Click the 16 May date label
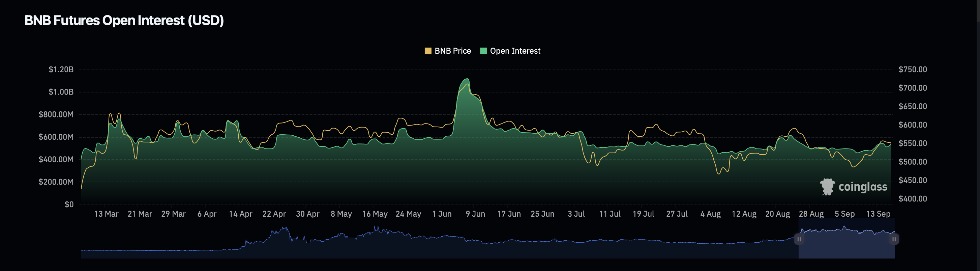Image resolution: width=980 pixels, height=271 pixels. pos(375,214)
